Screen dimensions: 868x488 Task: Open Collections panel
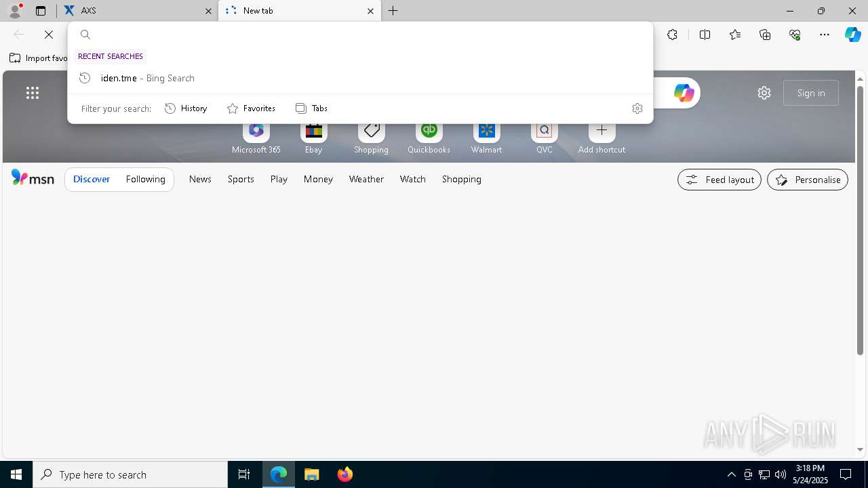tap(765, 35)
